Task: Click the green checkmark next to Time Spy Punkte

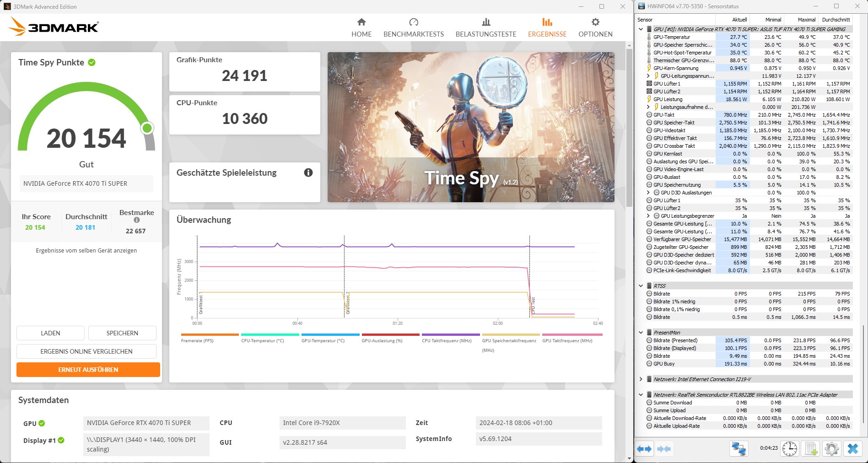Action: tap(92, 62)
